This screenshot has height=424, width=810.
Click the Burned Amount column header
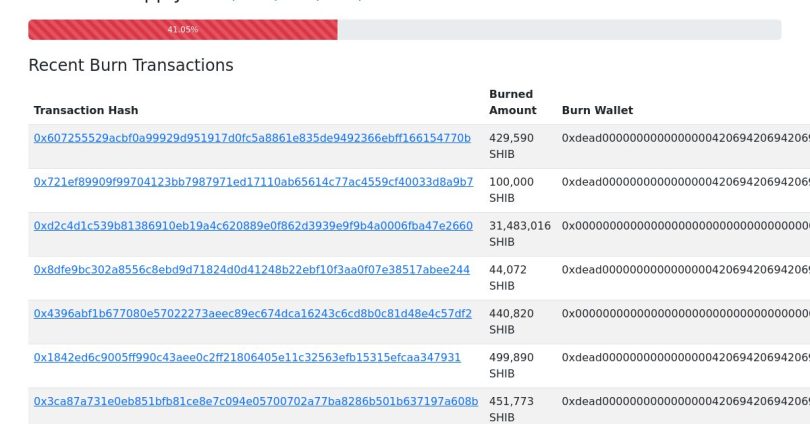(512, 102)
